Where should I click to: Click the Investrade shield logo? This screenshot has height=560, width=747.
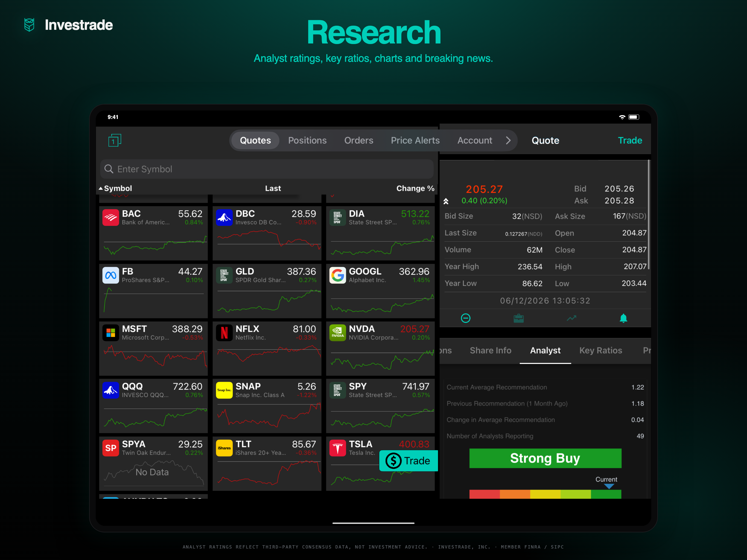pyautogui.click(x=29, y=25)
